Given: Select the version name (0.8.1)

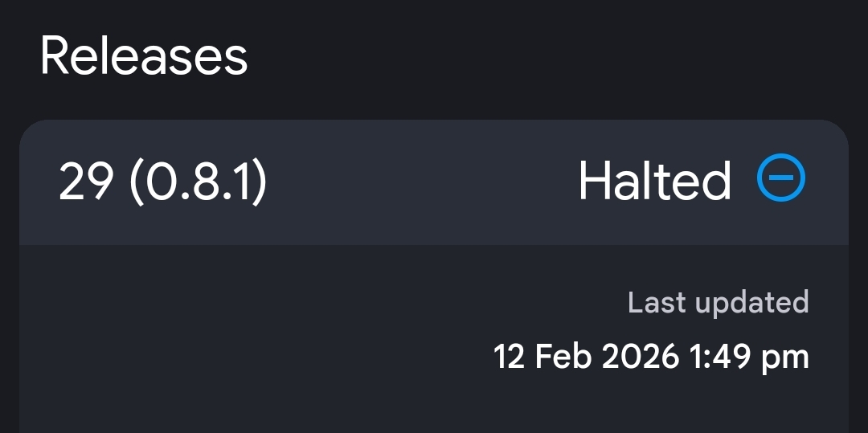Looking at the screenshot, I should click(198, 182).
